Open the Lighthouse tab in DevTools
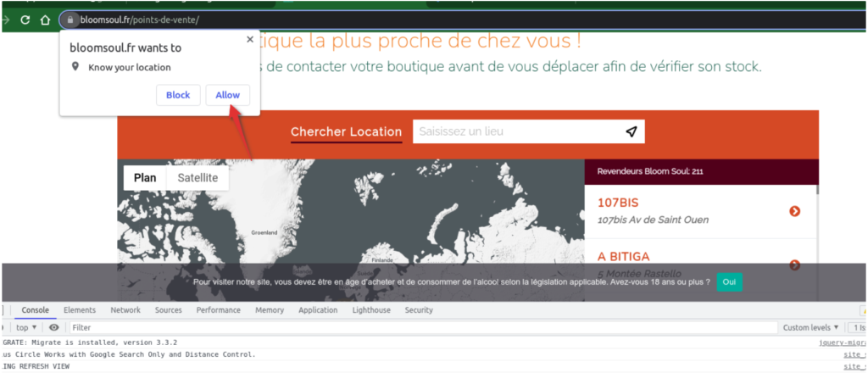Viewport: 868px width, 390px height. 371,310
